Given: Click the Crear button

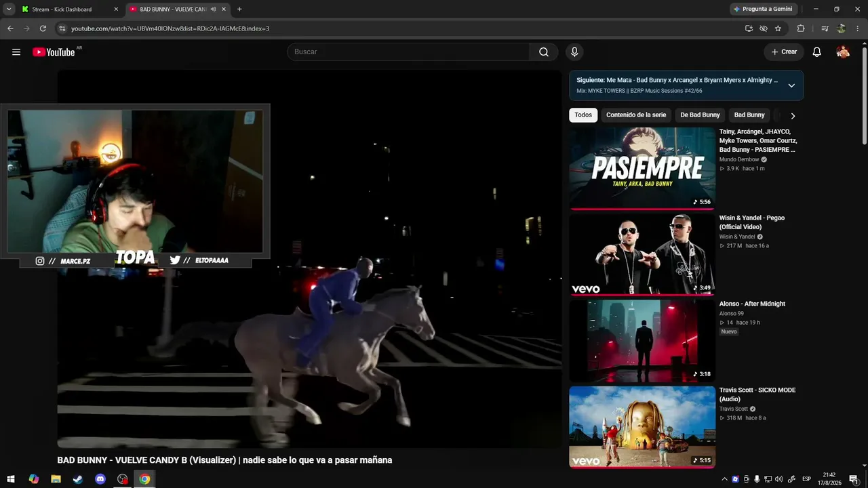Looking at the screenshot, I should coord(784,52).
